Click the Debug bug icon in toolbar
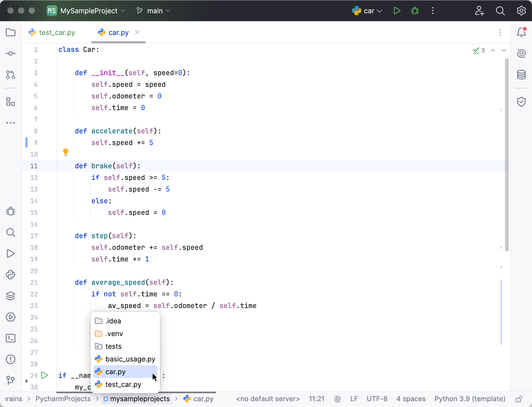This screenshot has height=407, width=532. (415, 11)
